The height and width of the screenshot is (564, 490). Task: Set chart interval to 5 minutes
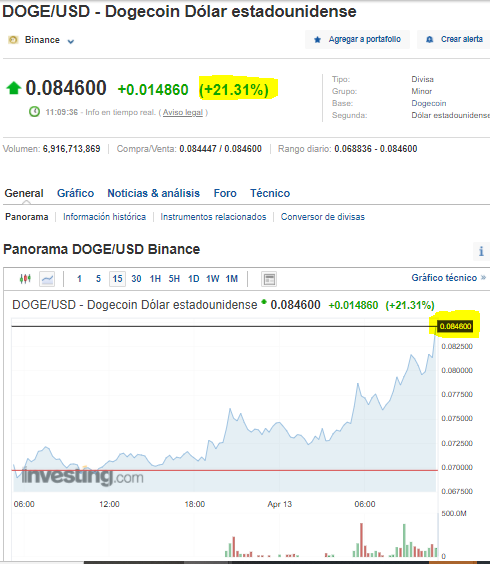point(98,279)
